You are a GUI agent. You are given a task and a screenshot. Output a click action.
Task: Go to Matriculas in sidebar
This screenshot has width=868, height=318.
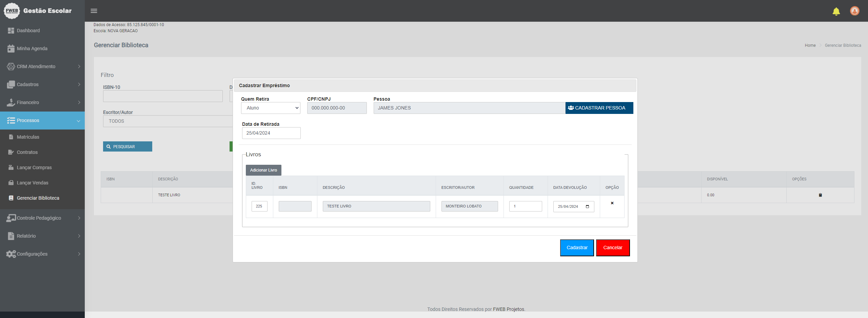(28, 137)
